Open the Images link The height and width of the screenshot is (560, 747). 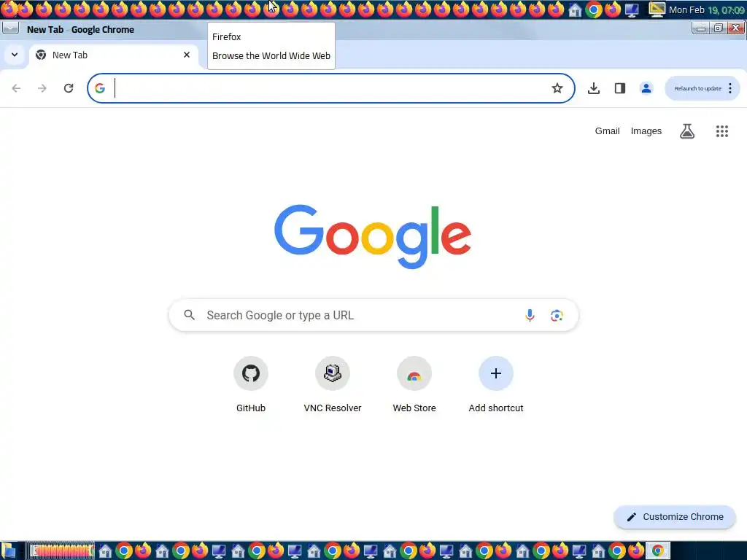(646, 131)
